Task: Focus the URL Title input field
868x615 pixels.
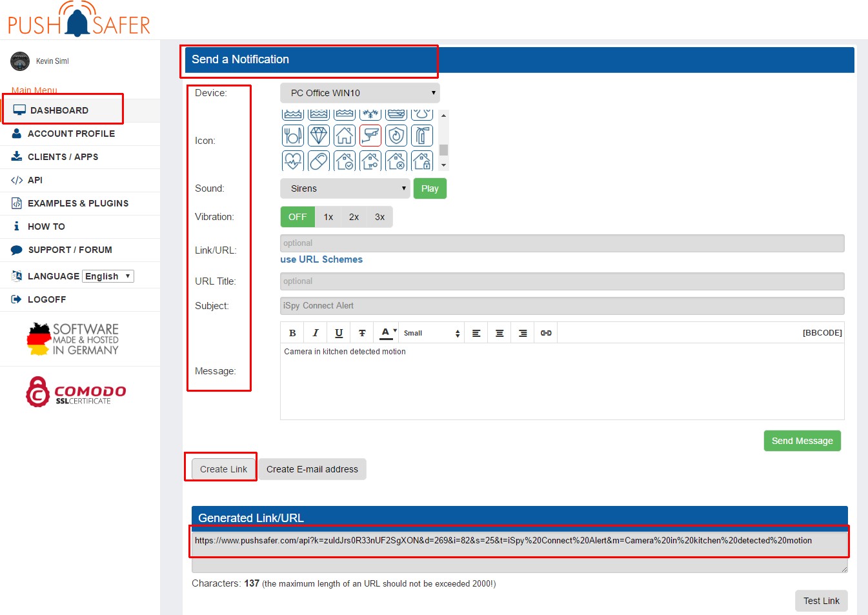Action: pyautogui.click(x=562, y=281)
